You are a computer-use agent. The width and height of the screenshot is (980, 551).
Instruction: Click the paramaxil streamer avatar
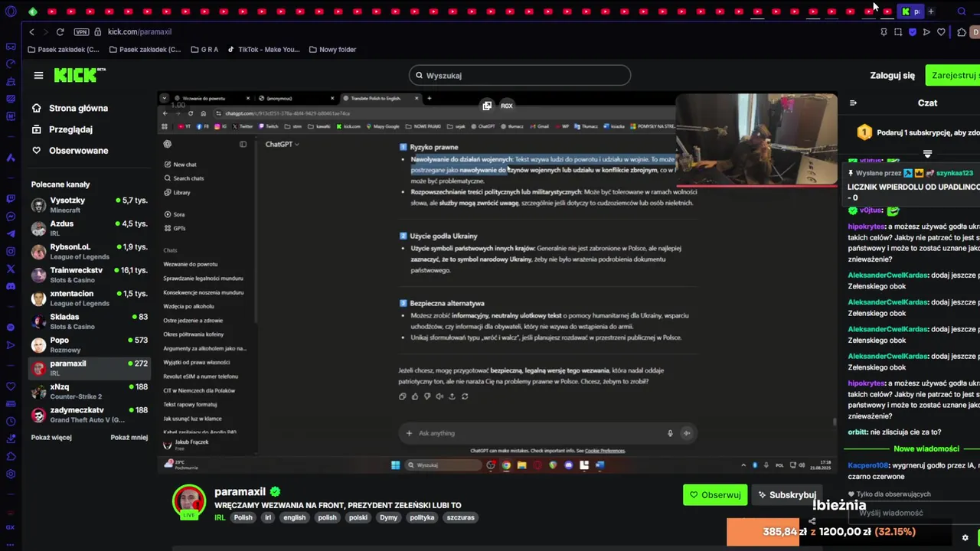click(189, 502)
